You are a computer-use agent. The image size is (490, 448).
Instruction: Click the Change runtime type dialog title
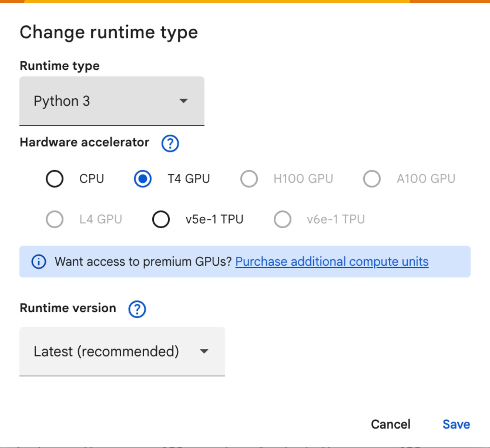point(109,32)
